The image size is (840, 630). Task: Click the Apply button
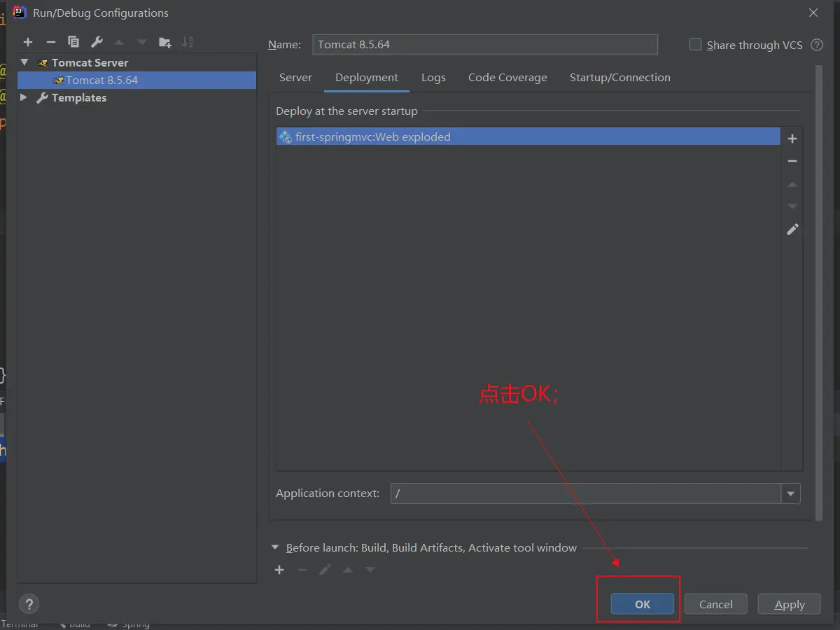click(x=790, y=604)
